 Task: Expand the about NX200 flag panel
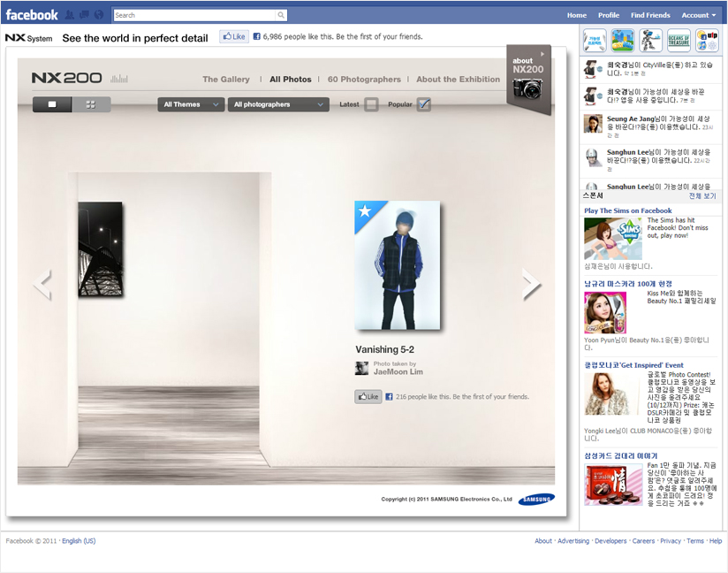528,79
